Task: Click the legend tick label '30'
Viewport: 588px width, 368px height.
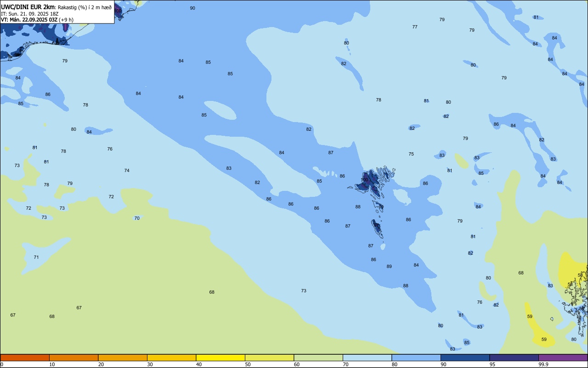Action: coord(150,364)
